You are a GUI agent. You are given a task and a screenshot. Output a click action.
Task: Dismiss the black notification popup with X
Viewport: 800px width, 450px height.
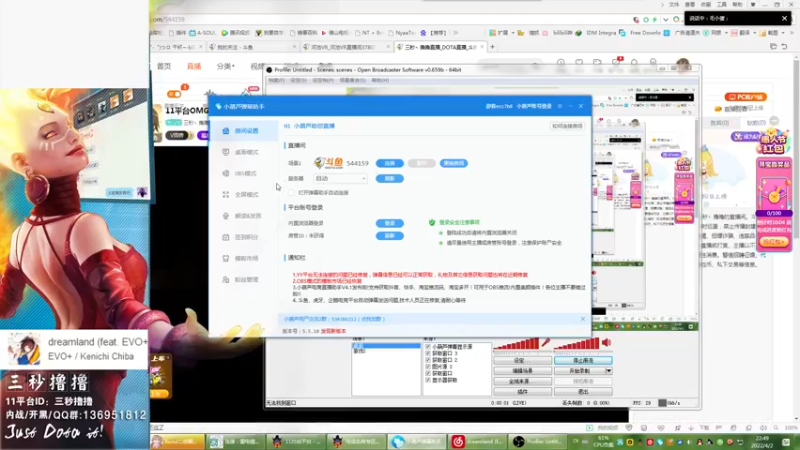pyautogui.click(x=784, y=18)
